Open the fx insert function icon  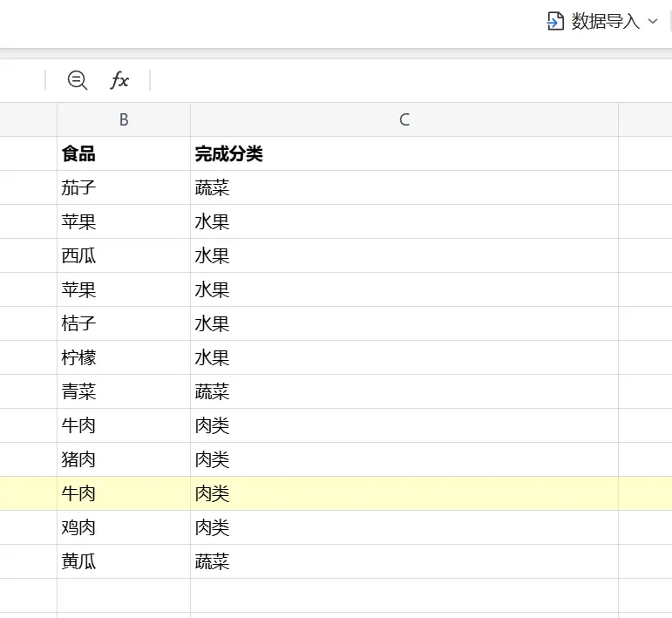(x=119, y=80)
